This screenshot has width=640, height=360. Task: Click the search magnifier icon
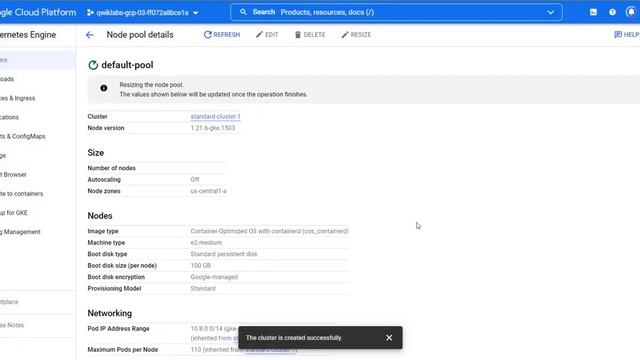click(x=243, y=12)
